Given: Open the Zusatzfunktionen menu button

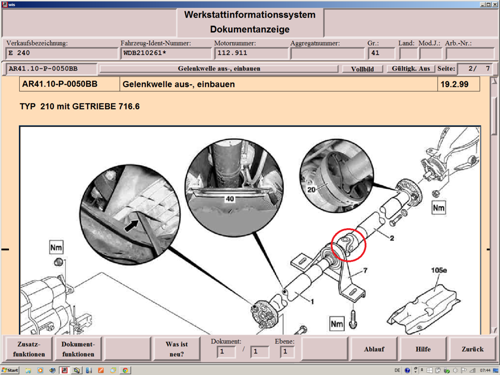Looking at the screenshot, I should point(29,349).
